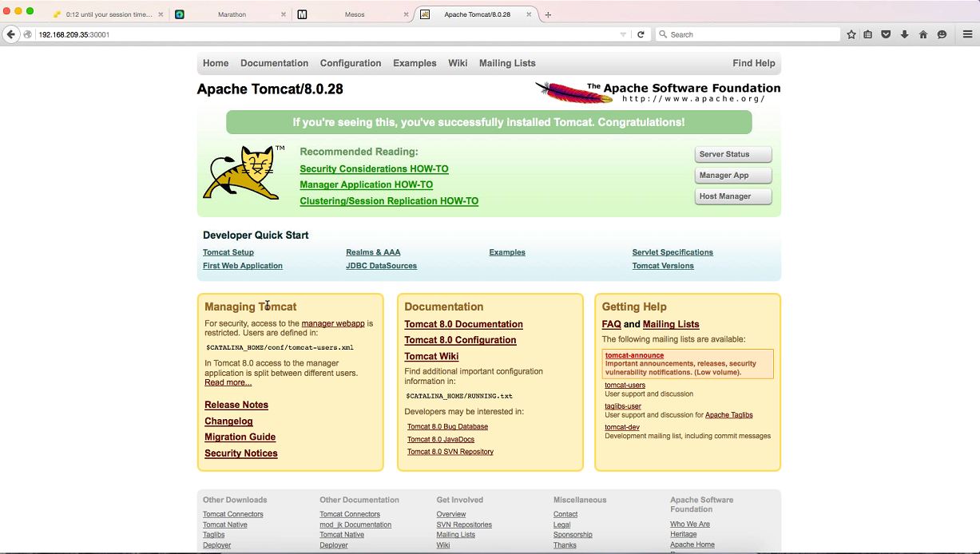Open the Firefox hamburger menu
This screenshot has width=980, height=554.
point(967,34)
